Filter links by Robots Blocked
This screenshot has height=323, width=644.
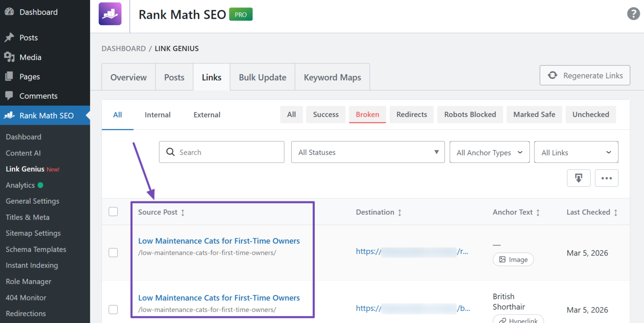pos(470,115)
